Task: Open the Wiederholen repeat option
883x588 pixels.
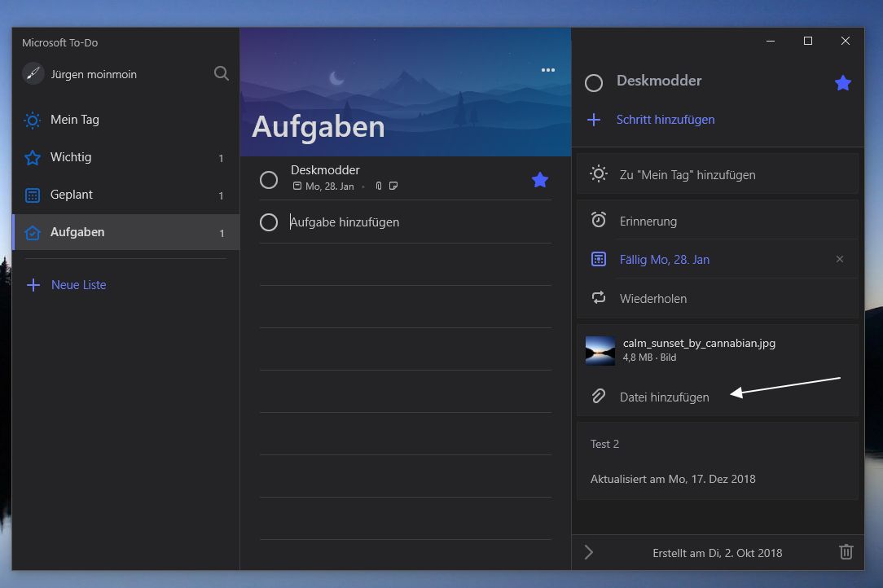Action: point(718,299)
